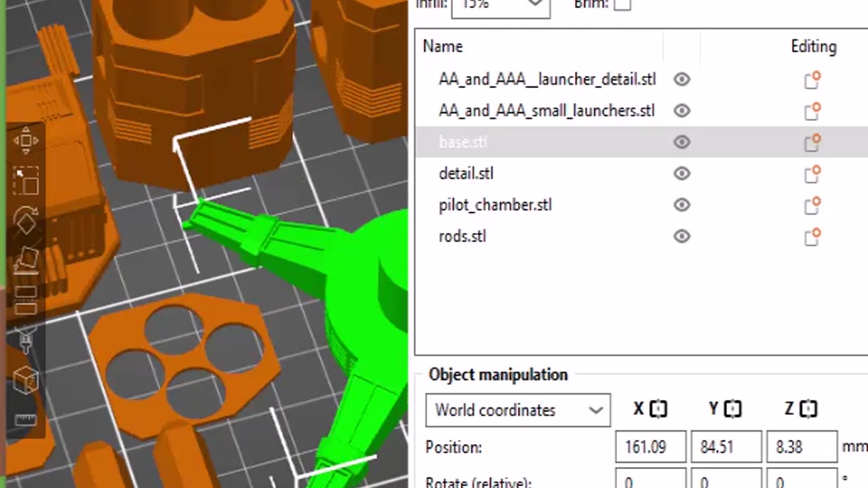This screenshot has height=488, width=868.
Task: Open the World coordinates dropdown
Action: (x=518, y=410)
